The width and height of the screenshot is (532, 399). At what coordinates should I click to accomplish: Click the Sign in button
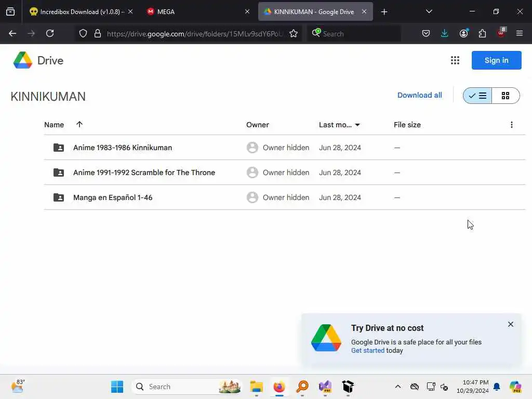[x=496, y=60]
